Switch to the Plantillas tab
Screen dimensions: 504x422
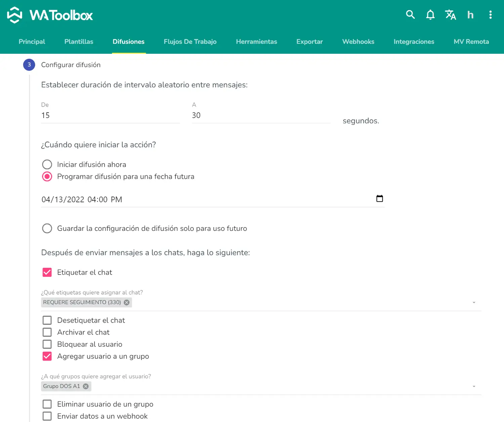(x=79, y=42)
